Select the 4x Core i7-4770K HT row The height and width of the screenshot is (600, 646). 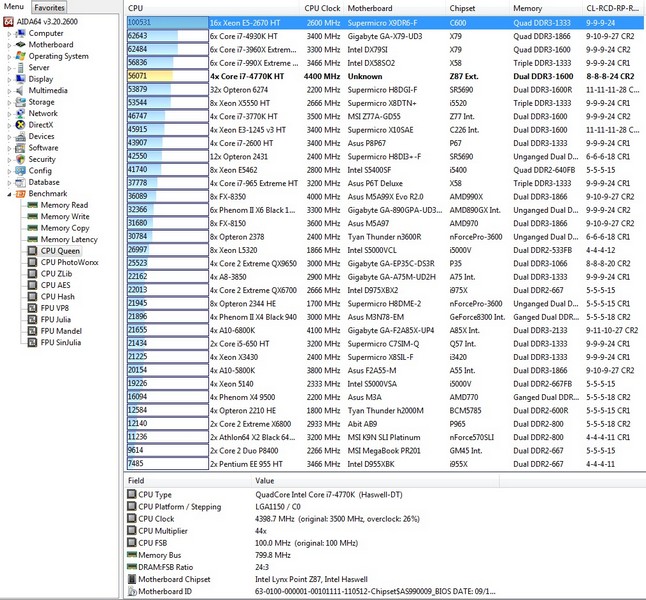(x=385, y=76)
